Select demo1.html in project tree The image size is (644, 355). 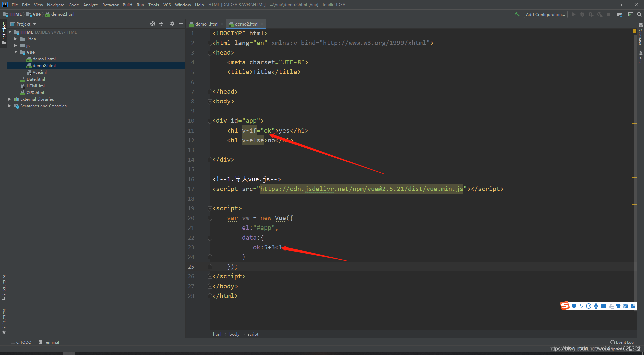point(44,59)
